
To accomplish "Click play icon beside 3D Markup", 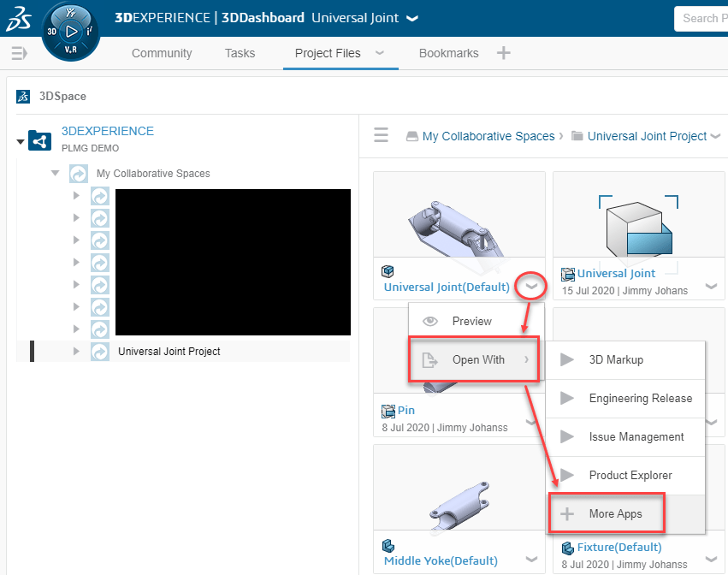I will 567,359.
